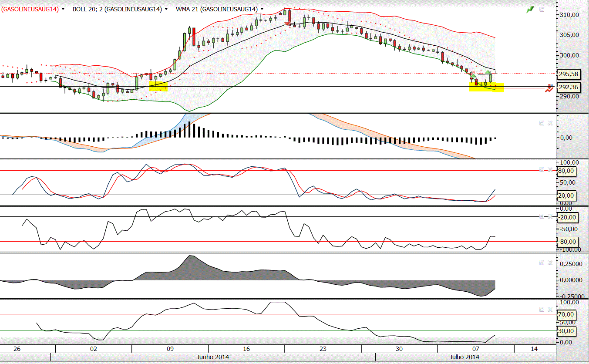The height and width of the screenshot is (364, 589).
Task: Click the -80,00 level label
Action: pos(568,242)
